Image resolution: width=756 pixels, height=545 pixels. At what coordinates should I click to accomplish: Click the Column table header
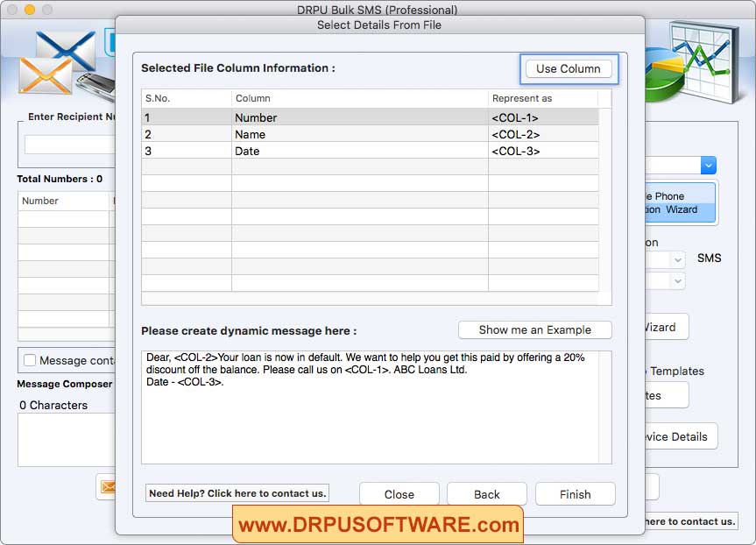coord(360,98)
